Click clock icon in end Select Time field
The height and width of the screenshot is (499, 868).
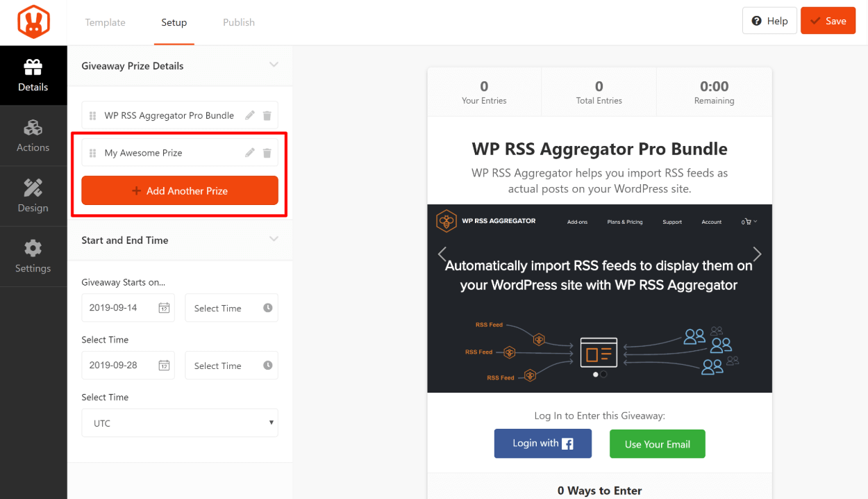(x=268, y=366)
